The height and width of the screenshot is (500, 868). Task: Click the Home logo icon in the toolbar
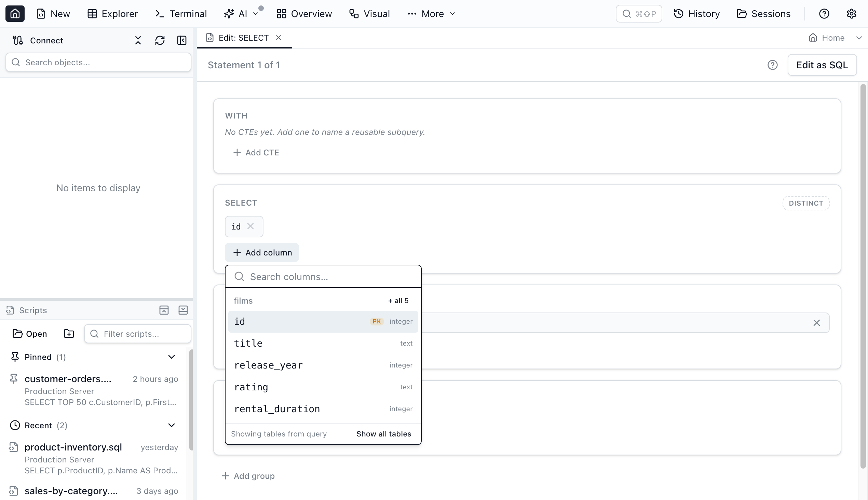tap(15, 14)
